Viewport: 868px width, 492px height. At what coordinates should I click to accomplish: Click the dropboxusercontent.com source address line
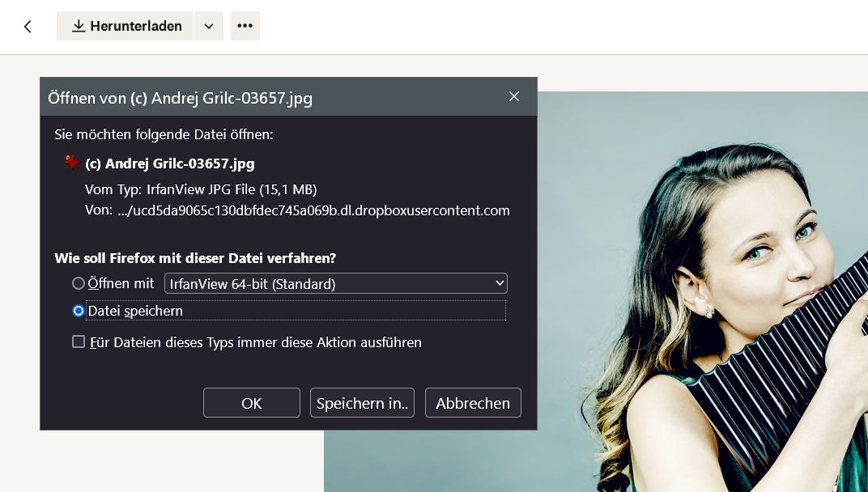[297, 210]
